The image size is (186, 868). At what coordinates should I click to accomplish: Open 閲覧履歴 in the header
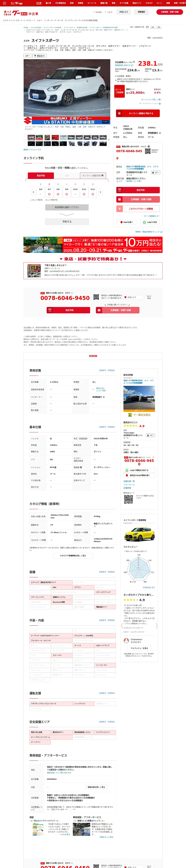tap(141, 12)
